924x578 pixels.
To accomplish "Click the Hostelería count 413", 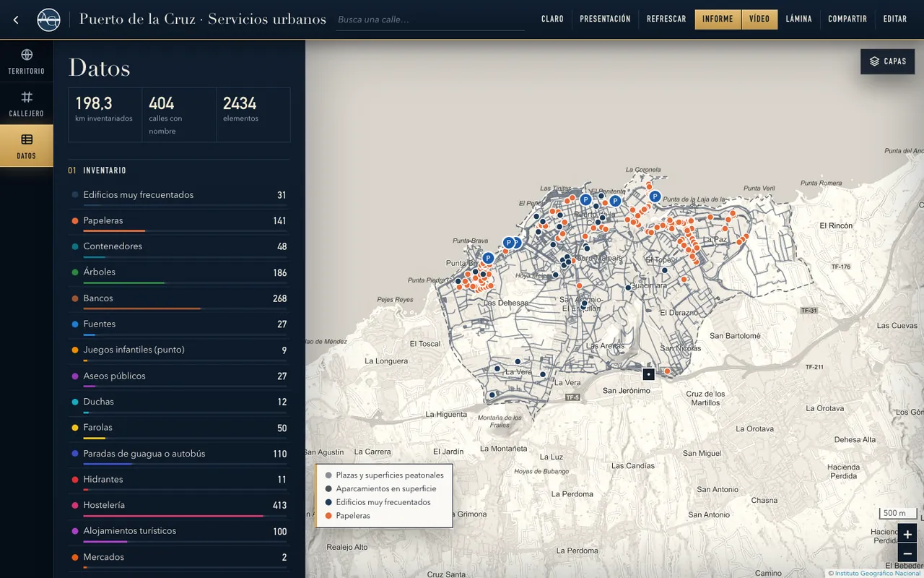I will [279, 506].
